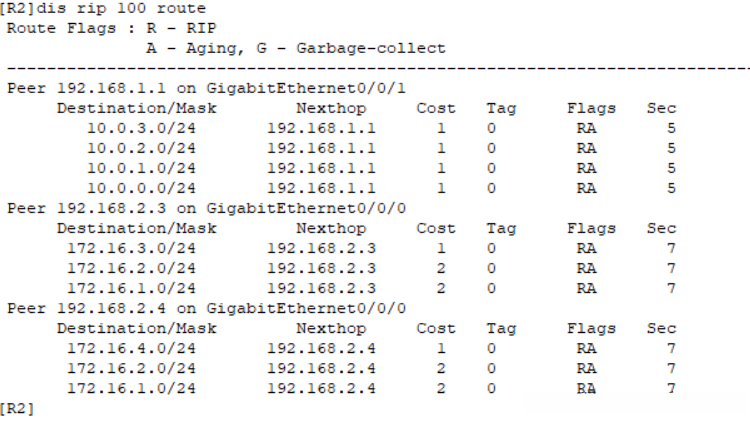Click the cost value of the 172.16.4.0/24 route

(441, 348)
